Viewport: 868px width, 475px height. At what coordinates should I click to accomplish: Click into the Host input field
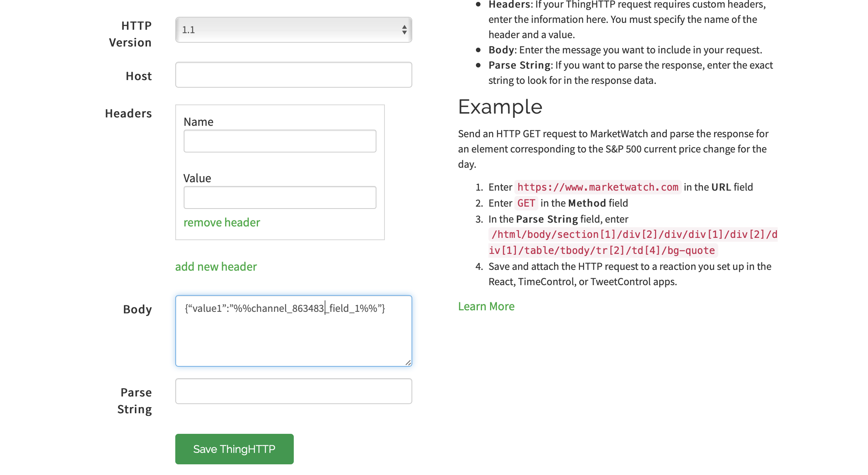(293, 75)
